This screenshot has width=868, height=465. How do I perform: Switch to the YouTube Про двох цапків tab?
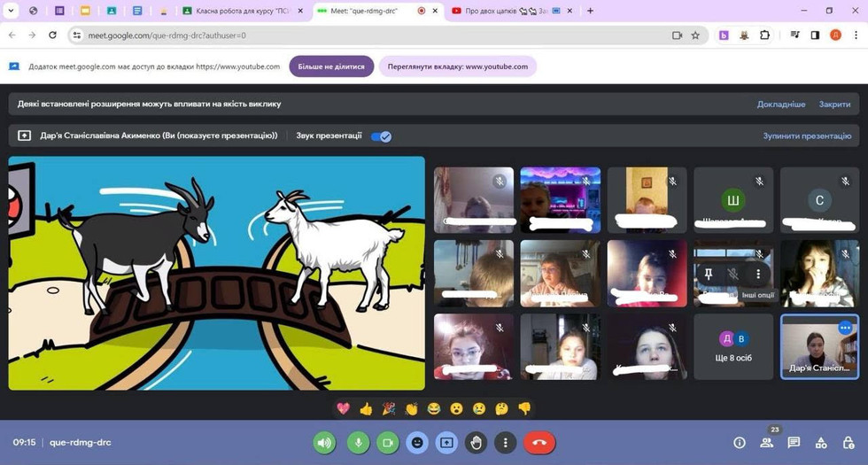(505, 11)
